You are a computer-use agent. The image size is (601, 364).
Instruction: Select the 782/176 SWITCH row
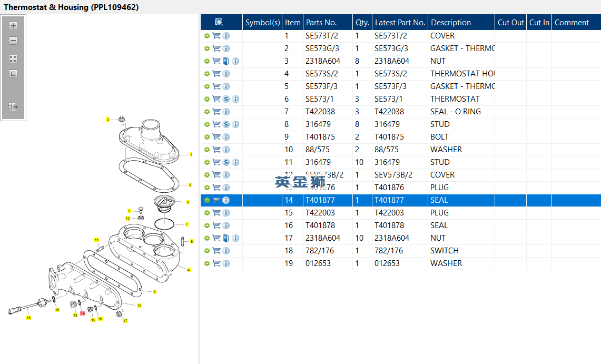(x=400, y=251)
